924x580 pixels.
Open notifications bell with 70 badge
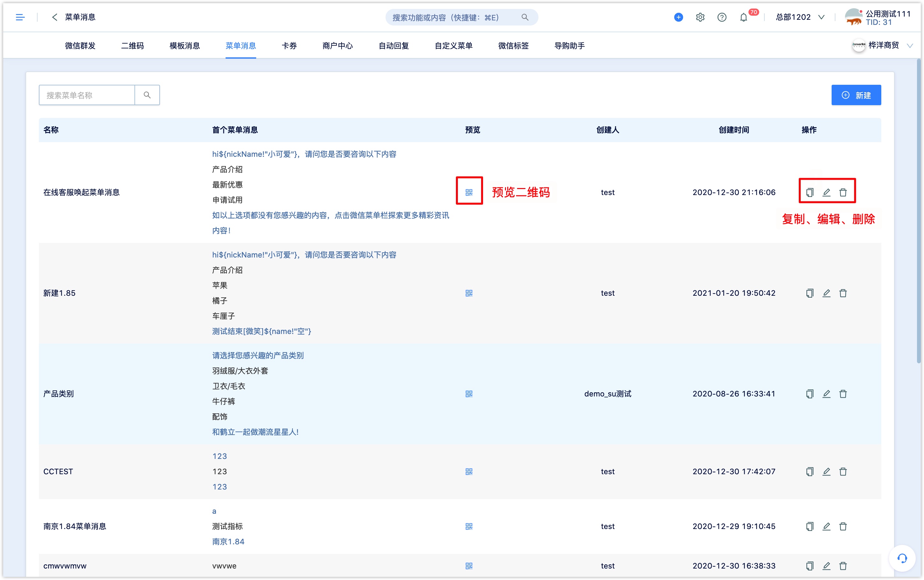coord(743,17)
